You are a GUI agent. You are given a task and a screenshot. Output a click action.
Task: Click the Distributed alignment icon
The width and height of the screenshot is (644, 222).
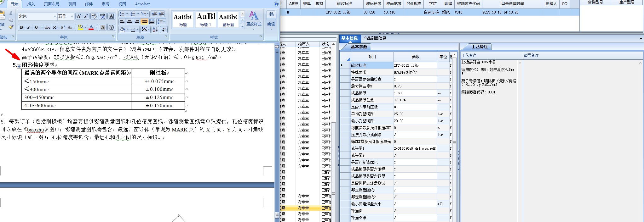point(152,22)
